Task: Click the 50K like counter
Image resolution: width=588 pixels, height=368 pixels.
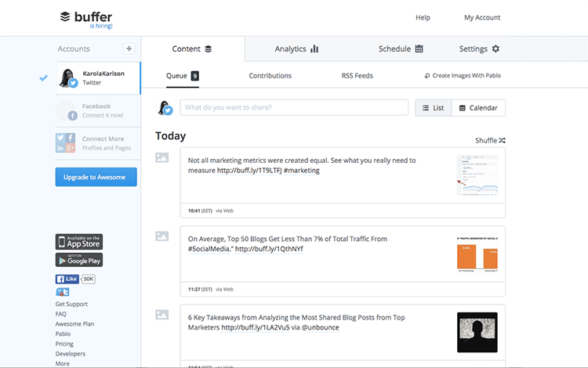Action: coord(88,279)
